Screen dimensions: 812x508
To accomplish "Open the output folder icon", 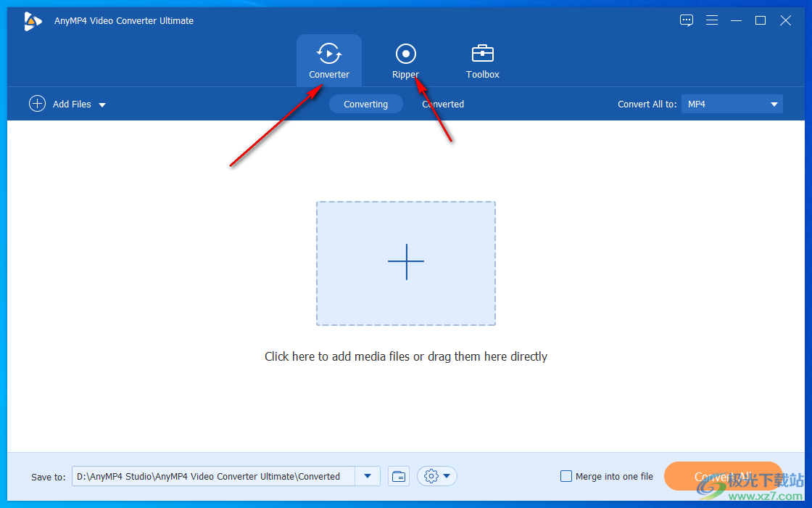I will click(399, 476).
